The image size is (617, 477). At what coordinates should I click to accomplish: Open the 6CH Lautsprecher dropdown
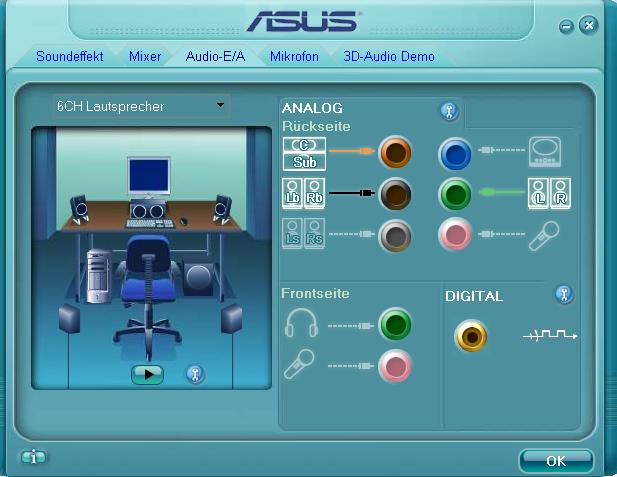pyautogui.click(x=141, y=106)
